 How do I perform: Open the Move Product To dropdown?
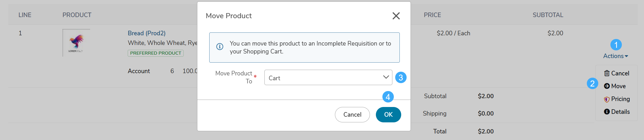(328, 77)
